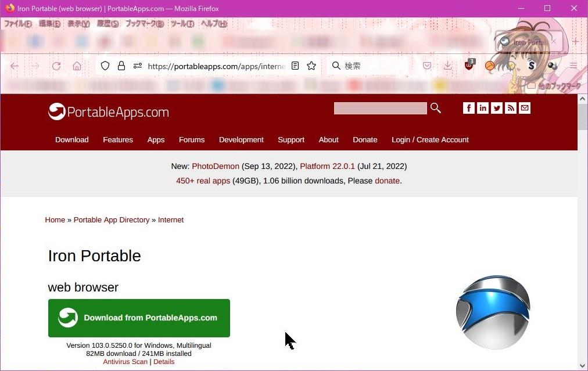Save the page to Pocket
This screenshot has width=588, height=371.
tap(426, 66)
